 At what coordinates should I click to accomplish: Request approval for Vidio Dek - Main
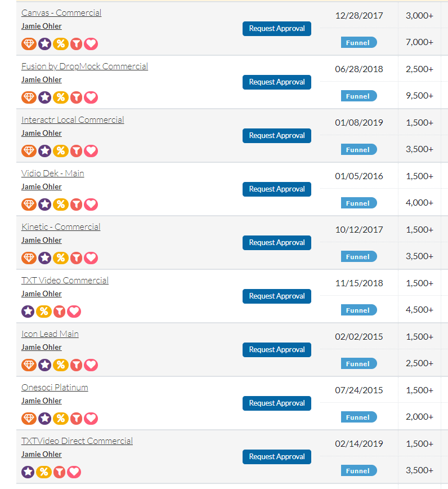(x=276, y=189)
